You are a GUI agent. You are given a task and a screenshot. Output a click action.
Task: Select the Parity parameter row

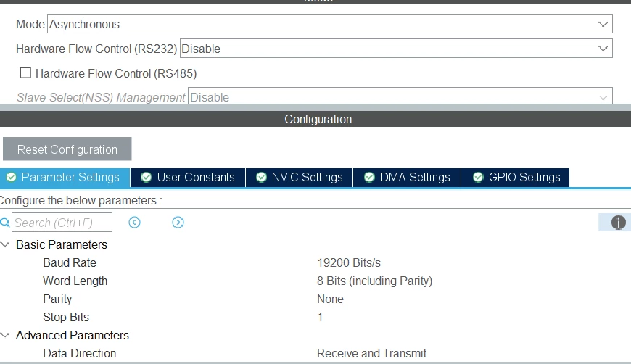315,299
